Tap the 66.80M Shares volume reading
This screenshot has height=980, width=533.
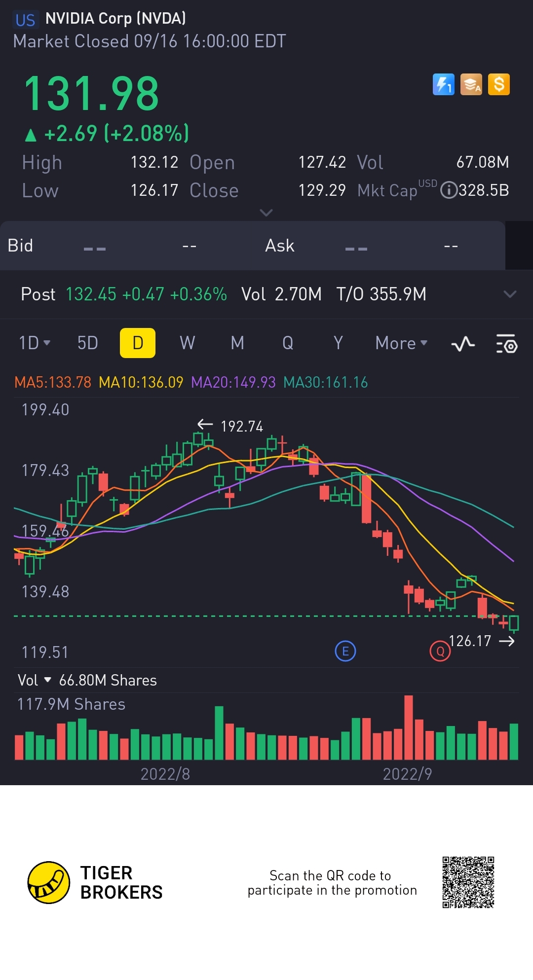coord(108,680)
